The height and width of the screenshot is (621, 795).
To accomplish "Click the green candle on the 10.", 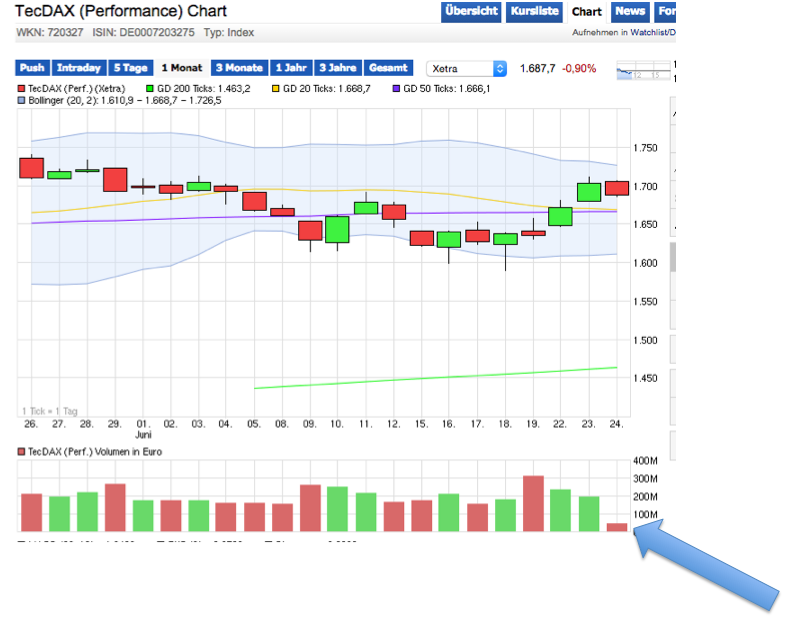I will pyautogui.click(x=337, y=230).
